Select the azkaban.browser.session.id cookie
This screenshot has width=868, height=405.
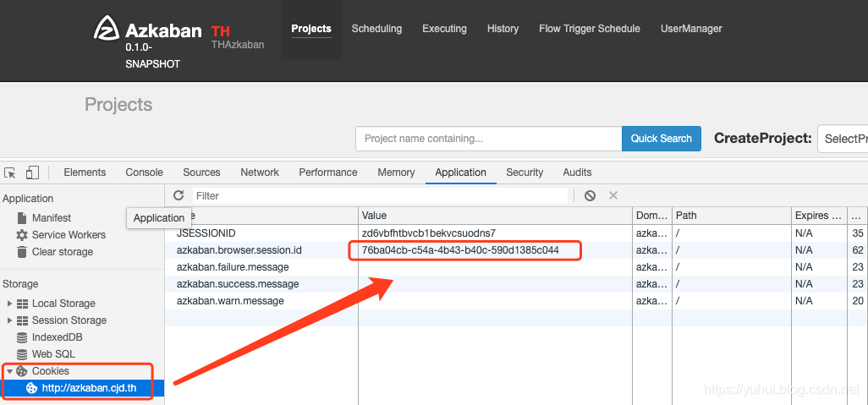[516, 250]
